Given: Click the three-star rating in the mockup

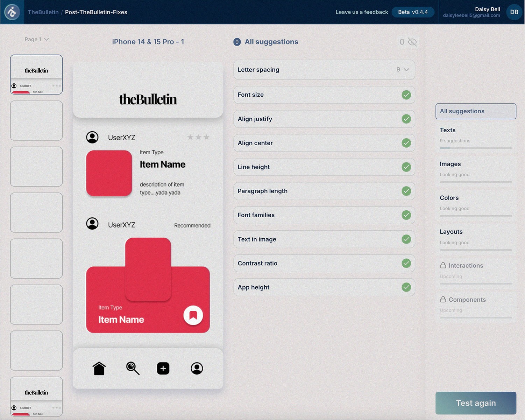Looking at the screenshot, I should tap(198, 137).
